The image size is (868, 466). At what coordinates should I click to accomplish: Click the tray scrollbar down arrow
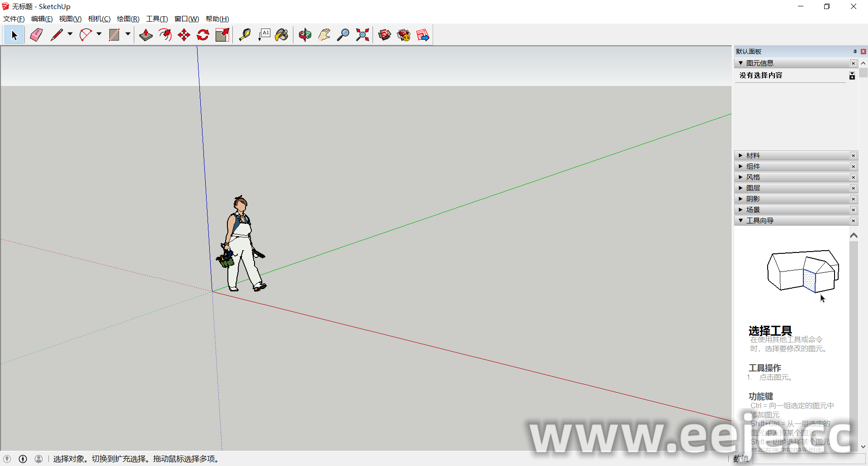pos(863,447)
